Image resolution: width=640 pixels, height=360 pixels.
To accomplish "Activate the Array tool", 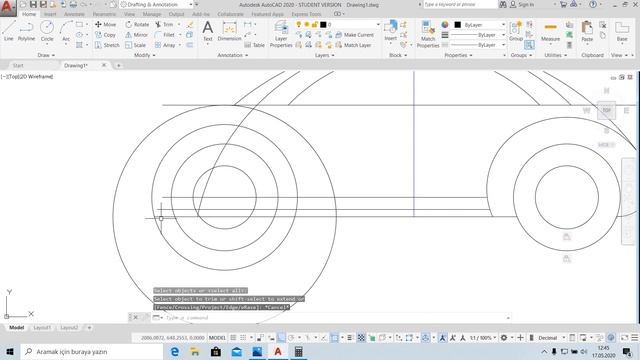I will pyautogui.click(x=165, y=45).
